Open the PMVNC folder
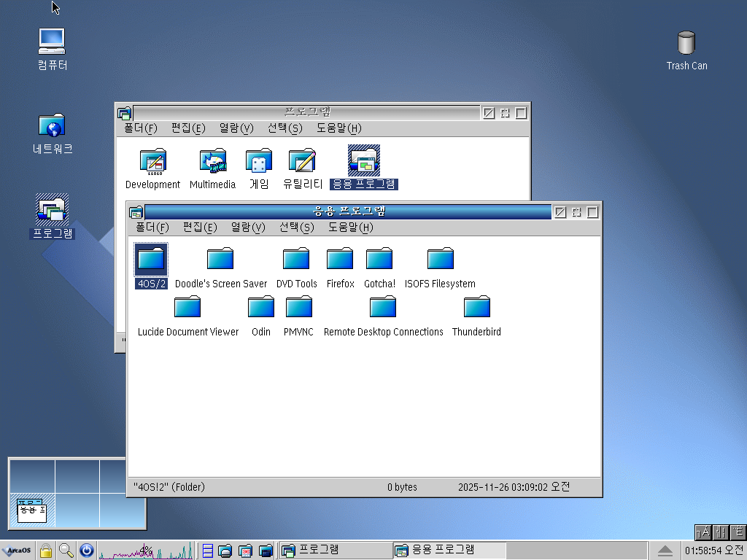This screenshot has height=560, width=747. coord(299,308)
